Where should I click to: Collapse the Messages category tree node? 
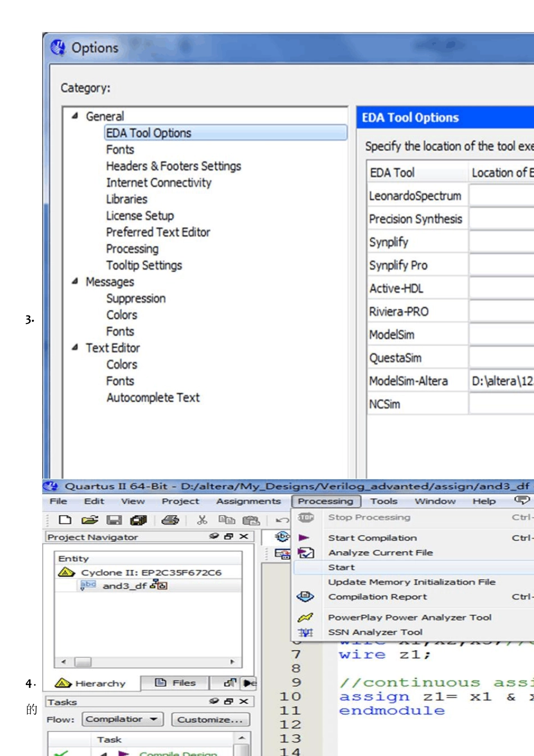pos(75,281)
